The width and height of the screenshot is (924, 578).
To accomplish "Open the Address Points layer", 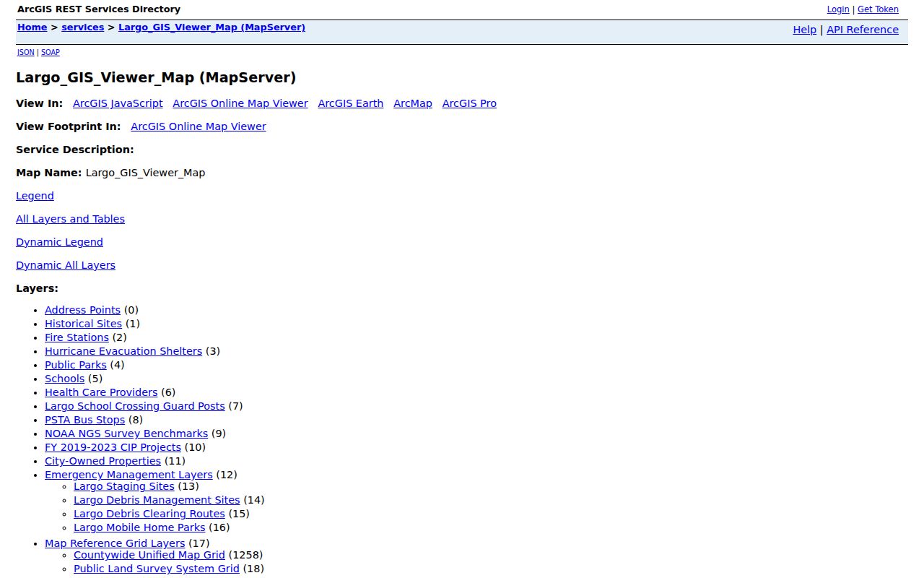I will pos(82,310).
